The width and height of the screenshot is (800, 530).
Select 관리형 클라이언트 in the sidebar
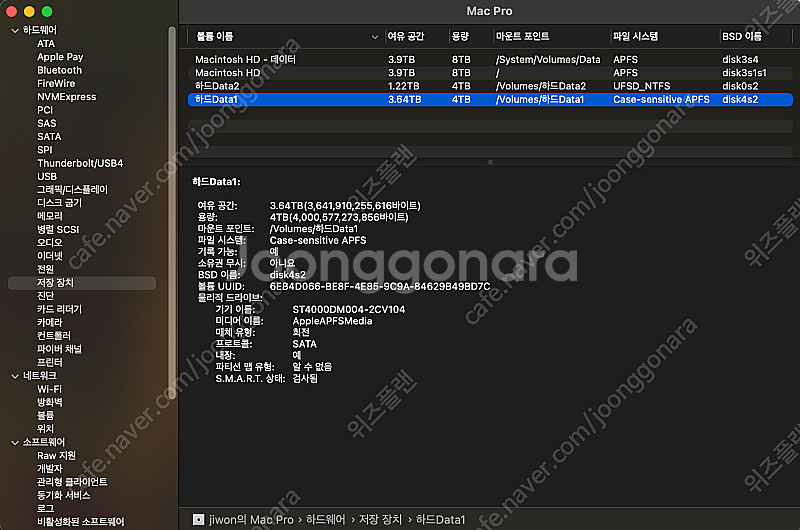coord(72,482)
